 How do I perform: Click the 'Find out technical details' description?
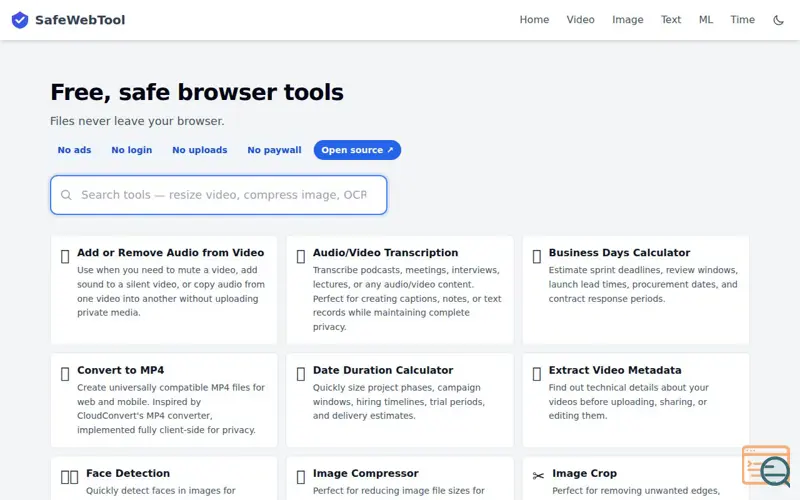(x=629, y=402)
